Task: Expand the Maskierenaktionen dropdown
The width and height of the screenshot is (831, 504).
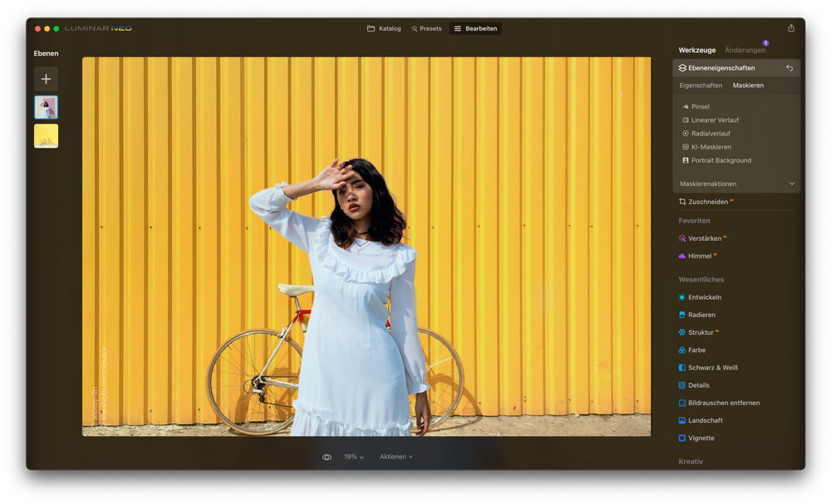Action: pyautogui.click(x=736, y=183)
